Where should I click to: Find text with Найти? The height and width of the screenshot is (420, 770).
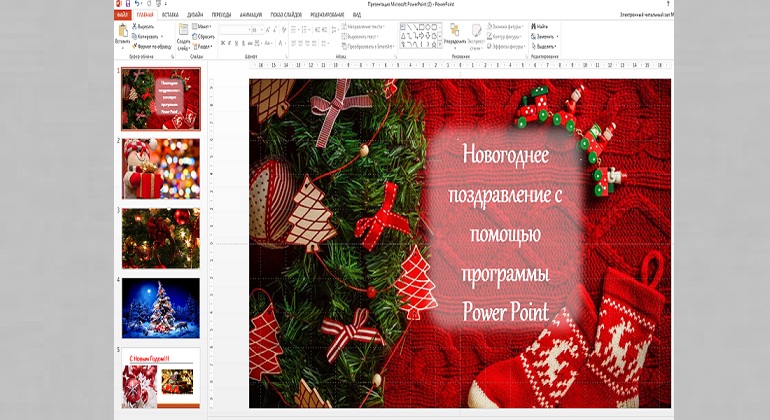(539, 27)
